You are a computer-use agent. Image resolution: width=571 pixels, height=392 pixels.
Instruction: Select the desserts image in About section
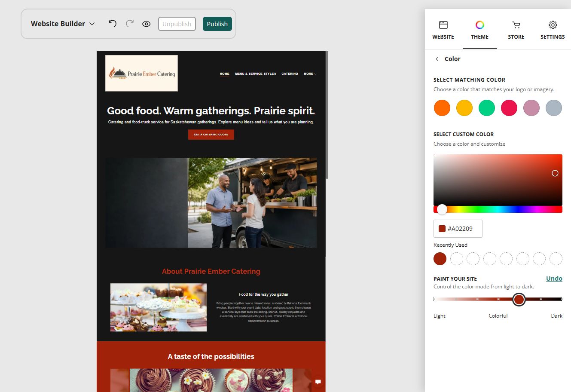pyautogui.click(x=159, y=307)
